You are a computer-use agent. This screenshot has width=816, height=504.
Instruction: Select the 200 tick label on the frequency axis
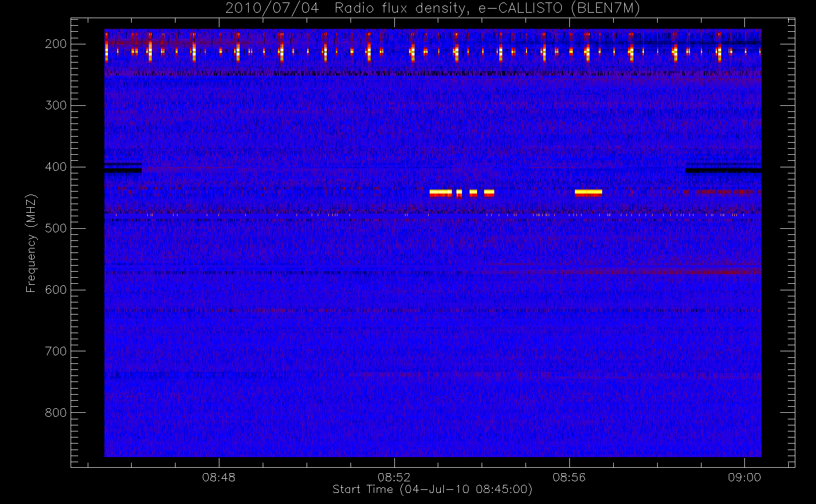point(55,44)
